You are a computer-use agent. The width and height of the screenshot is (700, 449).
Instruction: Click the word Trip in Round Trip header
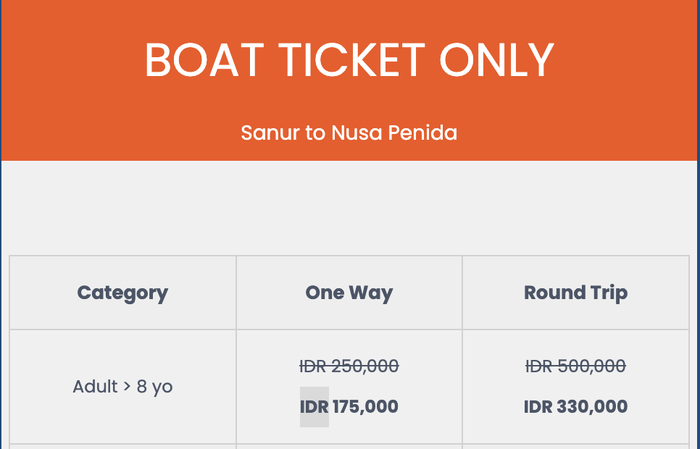pos(608,293)
